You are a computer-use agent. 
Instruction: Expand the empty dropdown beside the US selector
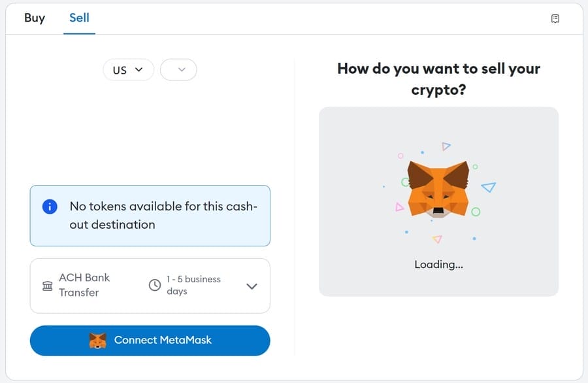(178, 69)
